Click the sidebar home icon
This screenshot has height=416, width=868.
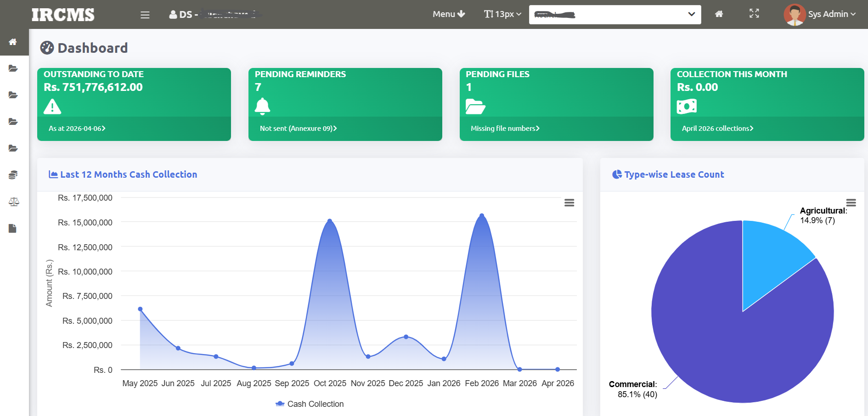pos(13,42)
